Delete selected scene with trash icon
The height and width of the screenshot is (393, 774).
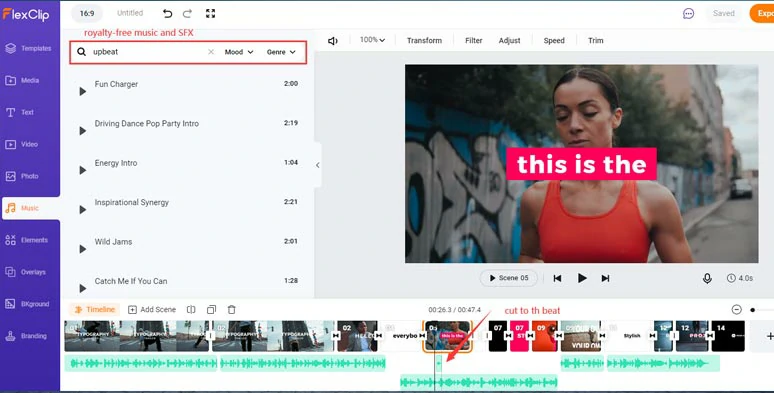(232, 310)
